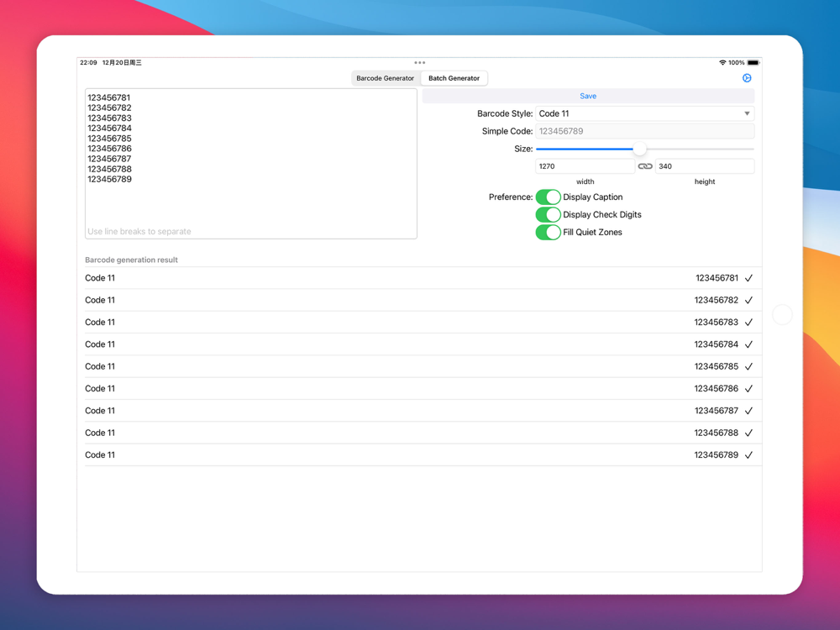Click checkmark for 123456784 result

(749, 344)
